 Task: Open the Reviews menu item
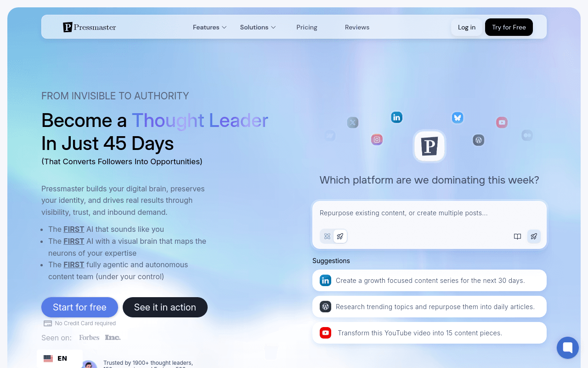357,27
